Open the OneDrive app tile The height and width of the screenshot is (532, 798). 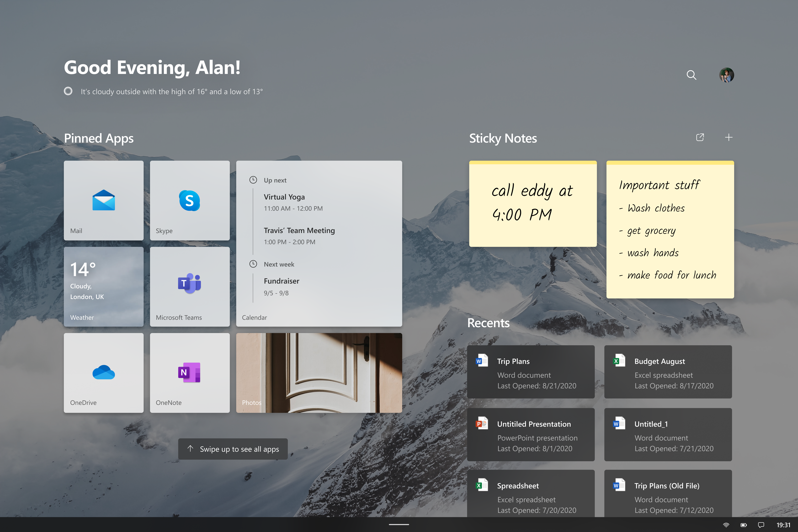(x=103, y=373)
